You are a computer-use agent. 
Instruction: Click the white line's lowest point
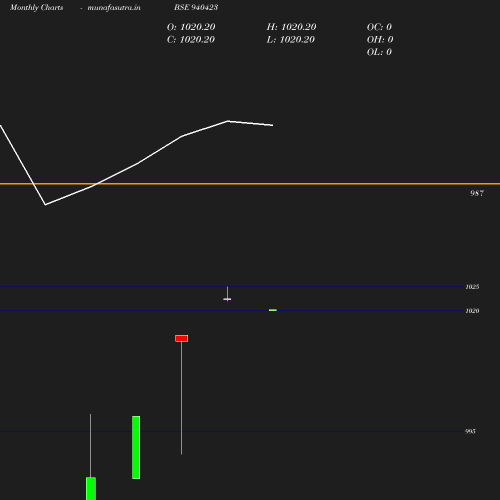46,205
